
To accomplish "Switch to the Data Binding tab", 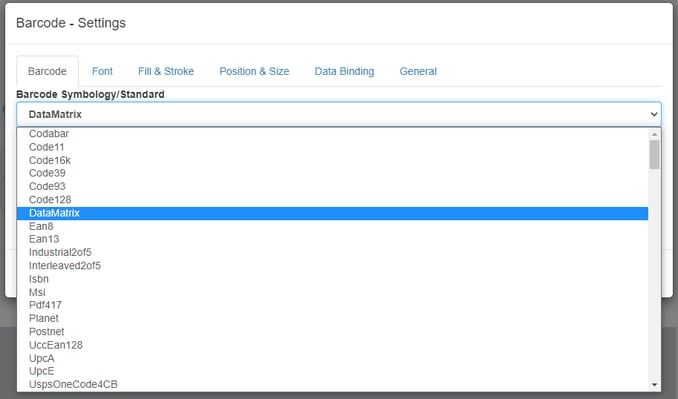I will [344, 71].
